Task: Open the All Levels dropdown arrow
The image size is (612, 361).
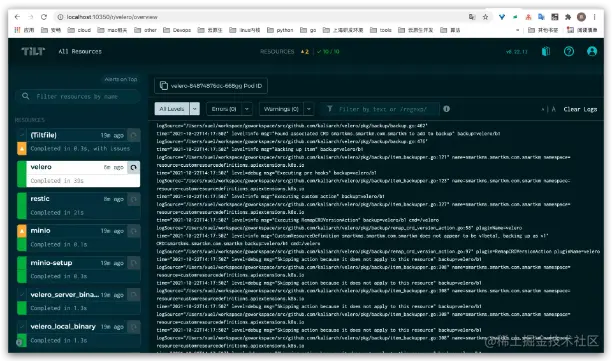Action: 195,109
